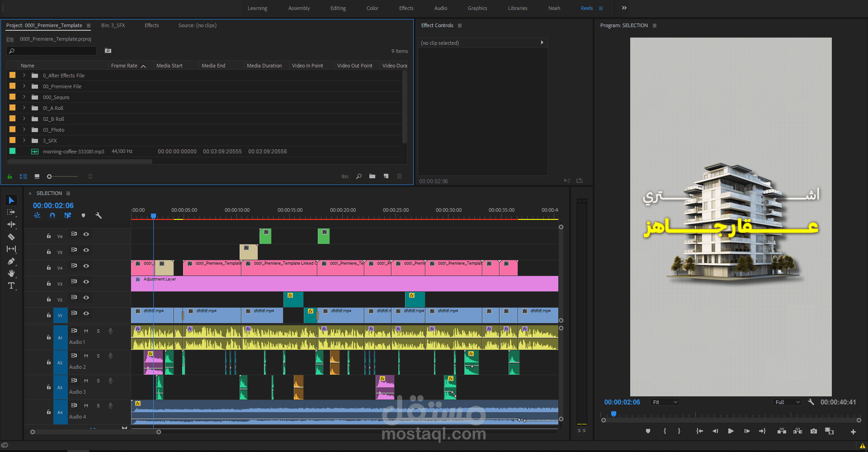Expand the 0_After Effects File bin
This screenshot has height=452, width=868.
coord(24,75)
